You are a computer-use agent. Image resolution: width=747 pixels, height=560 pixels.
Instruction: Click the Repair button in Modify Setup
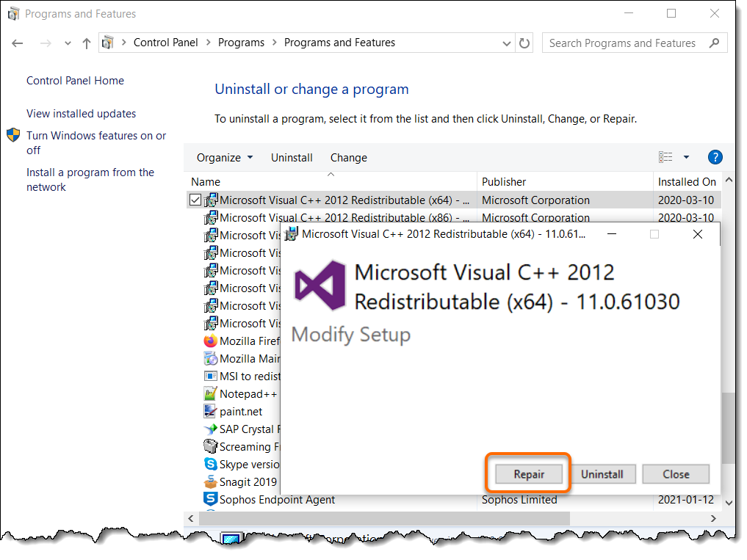(x=528, y=474)
